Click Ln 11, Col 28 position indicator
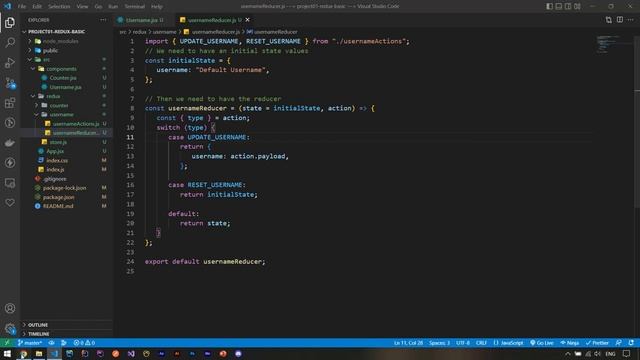Image resolution: width=640 pixels, height=360 pixels. click(x=408, y=343)
